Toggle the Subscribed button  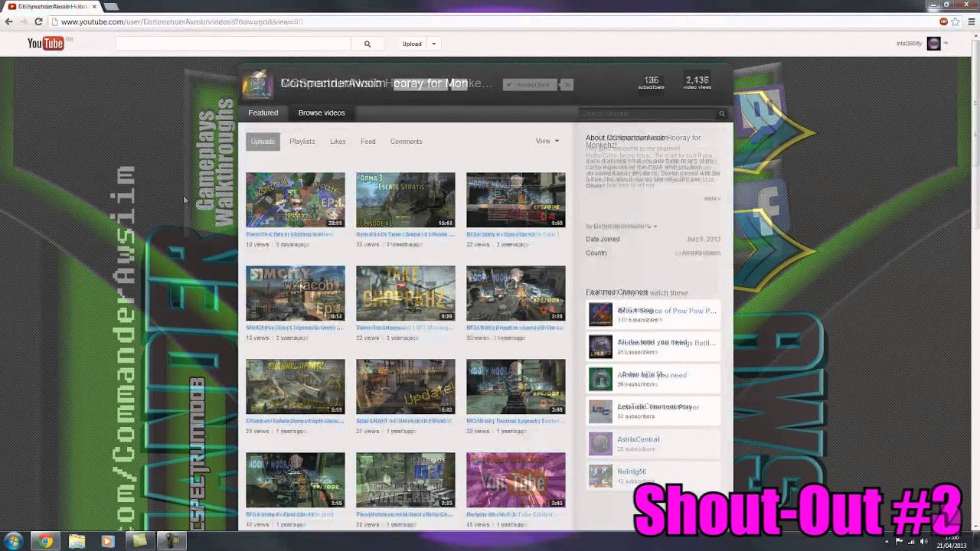(531, 84)
